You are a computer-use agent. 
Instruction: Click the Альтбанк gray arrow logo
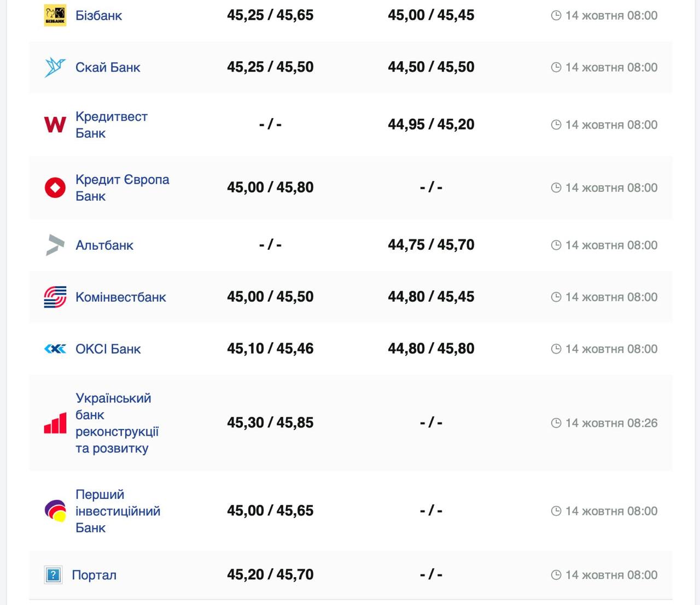(55, 245)
